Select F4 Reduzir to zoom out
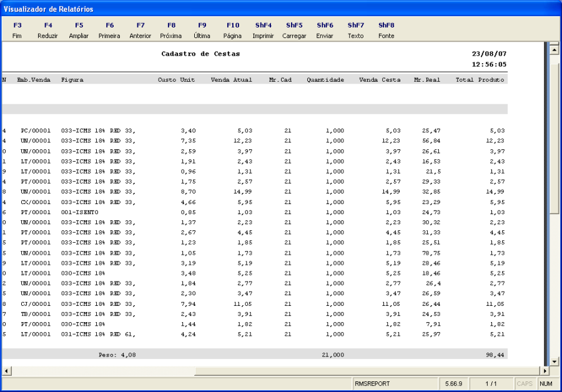Image resolution: width=562 pixels, height=392 pixels. pos(47,30)
